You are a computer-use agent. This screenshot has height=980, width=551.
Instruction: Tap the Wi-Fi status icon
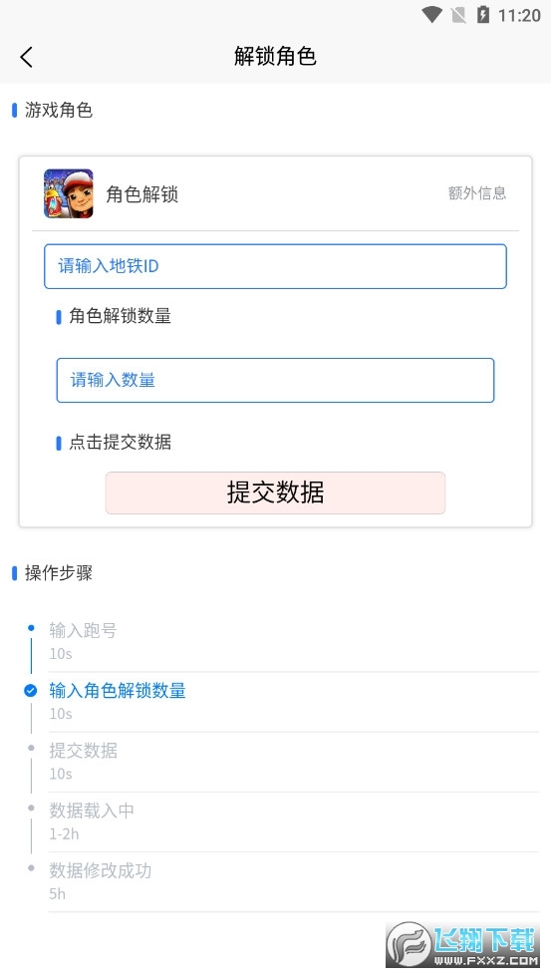coord(431,15)
